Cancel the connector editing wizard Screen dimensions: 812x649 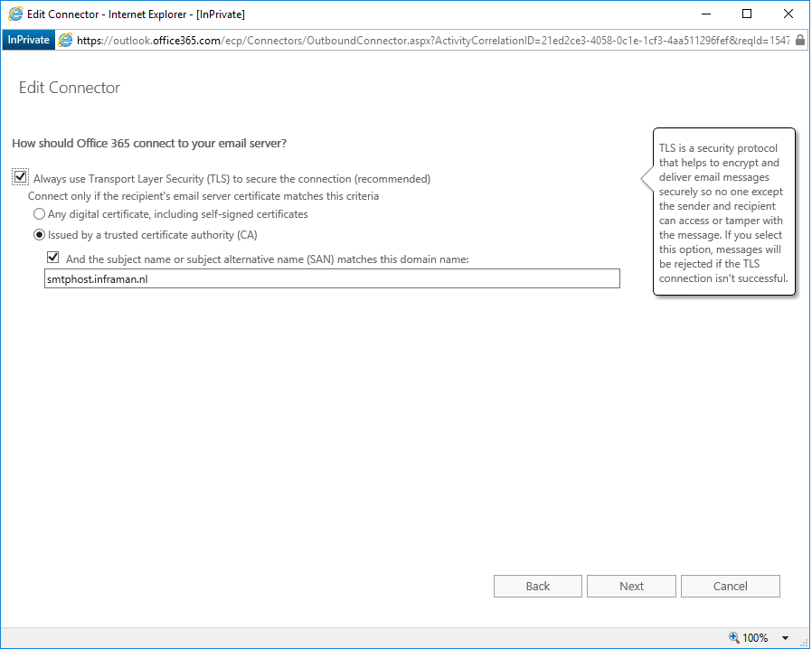(730, 586)
